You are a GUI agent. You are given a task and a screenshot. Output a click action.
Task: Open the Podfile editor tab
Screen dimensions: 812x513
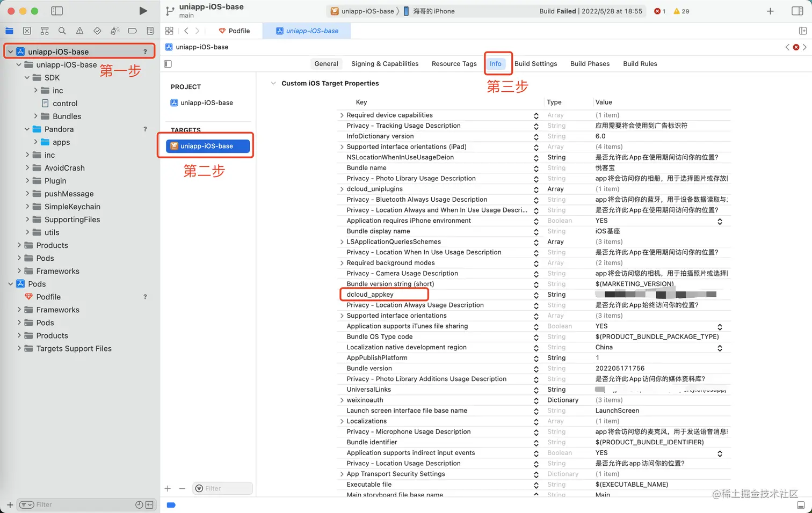tap(234, 31)
